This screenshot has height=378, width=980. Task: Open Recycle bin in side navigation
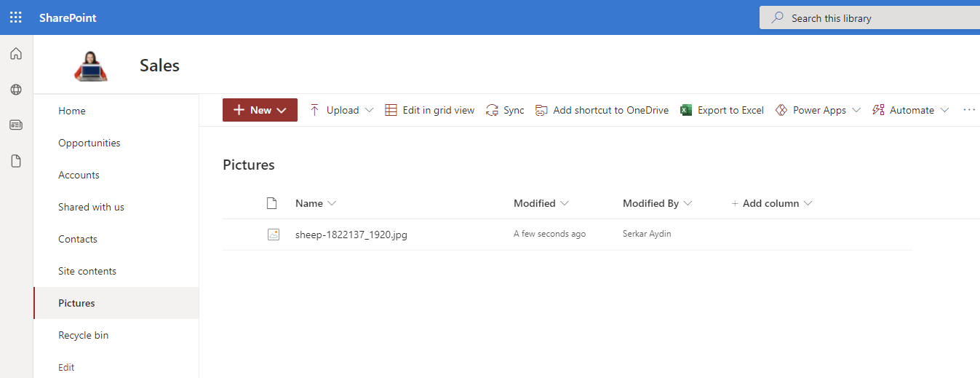point(84,335)
